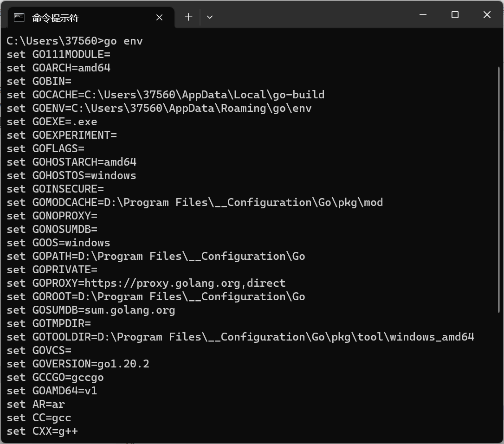Click the GOVERSION=go1.20.2 line
Screen dimensions: 504x444
click(78, 364)
